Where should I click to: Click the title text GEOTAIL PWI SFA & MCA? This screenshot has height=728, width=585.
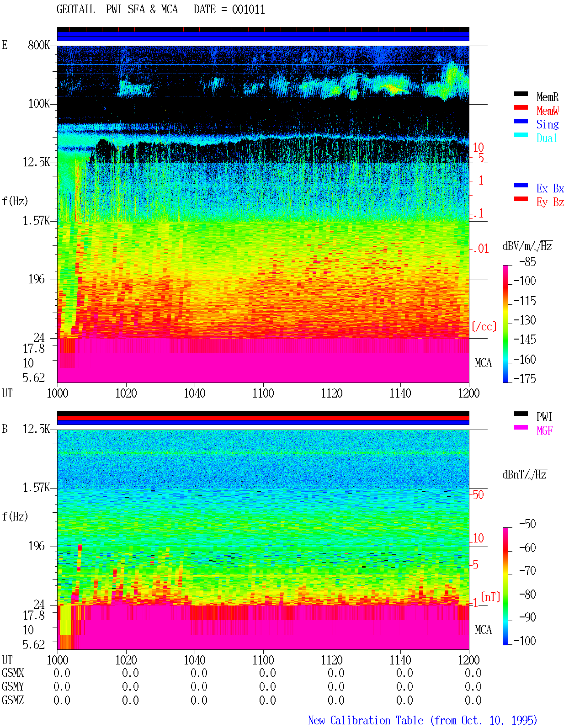pyautogui.click(x=117, y=10)
